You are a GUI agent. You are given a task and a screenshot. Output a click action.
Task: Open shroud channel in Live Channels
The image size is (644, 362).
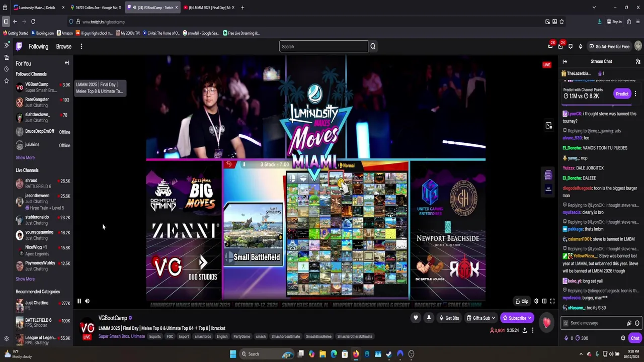[x=43, y=184]
